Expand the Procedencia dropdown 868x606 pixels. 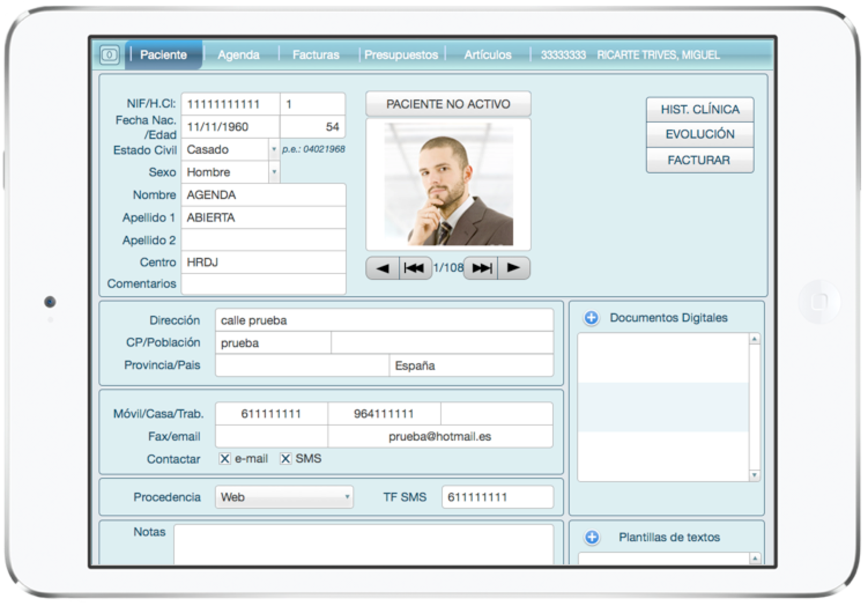pos(347,497)
